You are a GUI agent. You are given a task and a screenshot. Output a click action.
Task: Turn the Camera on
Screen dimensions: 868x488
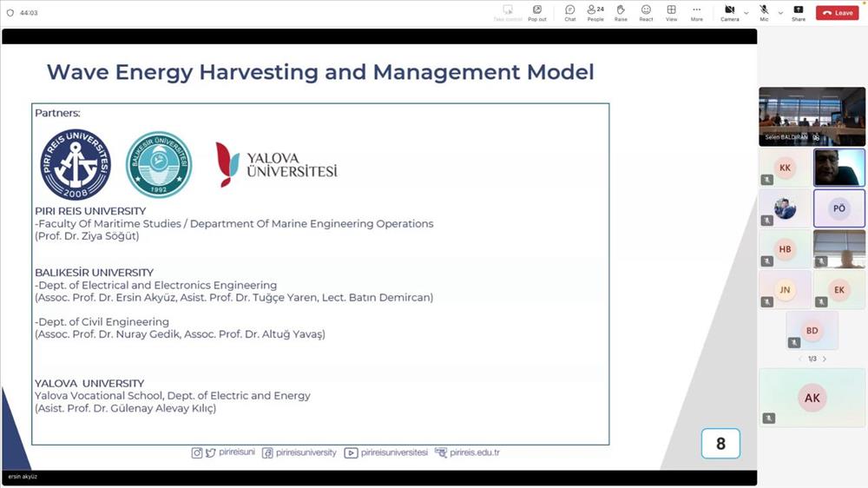(730, 13)
